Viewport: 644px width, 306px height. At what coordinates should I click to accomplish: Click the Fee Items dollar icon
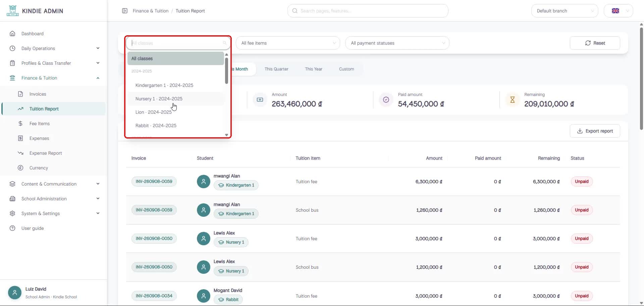point(20,123)
